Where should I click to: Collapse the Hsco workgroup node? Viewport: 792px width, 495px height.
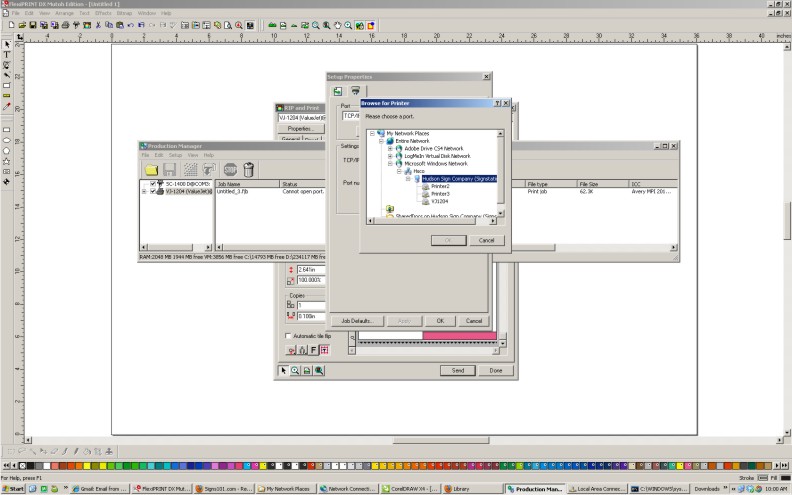click(x=399, y=171)
